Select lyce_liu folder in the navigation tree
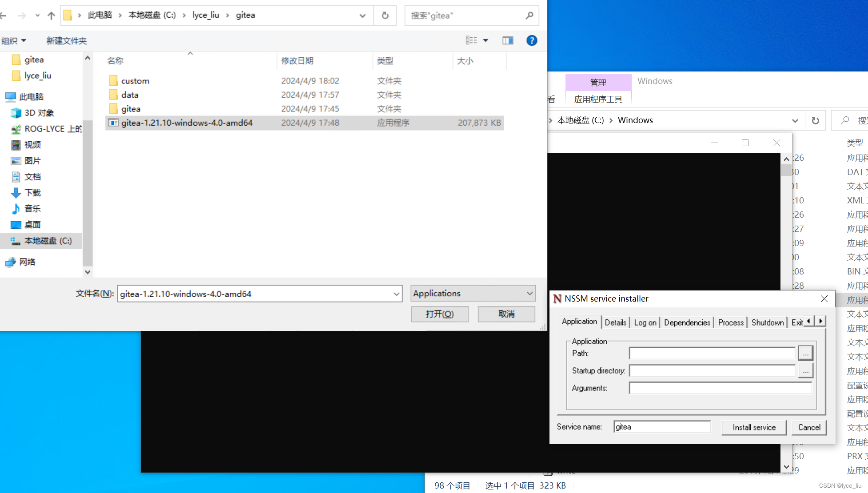Screen dimensions: 868x493 click(37, 76)
